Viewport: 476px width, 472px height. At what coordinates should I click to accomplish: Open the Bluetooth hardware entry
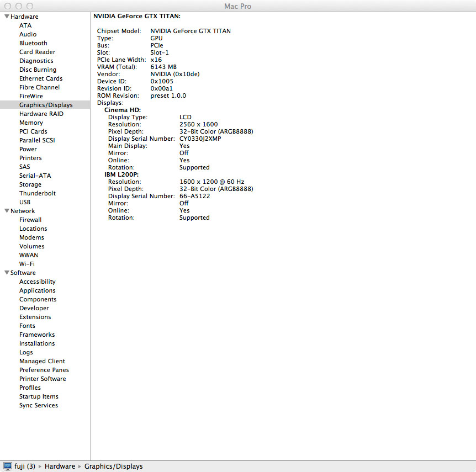coord(33,43)
